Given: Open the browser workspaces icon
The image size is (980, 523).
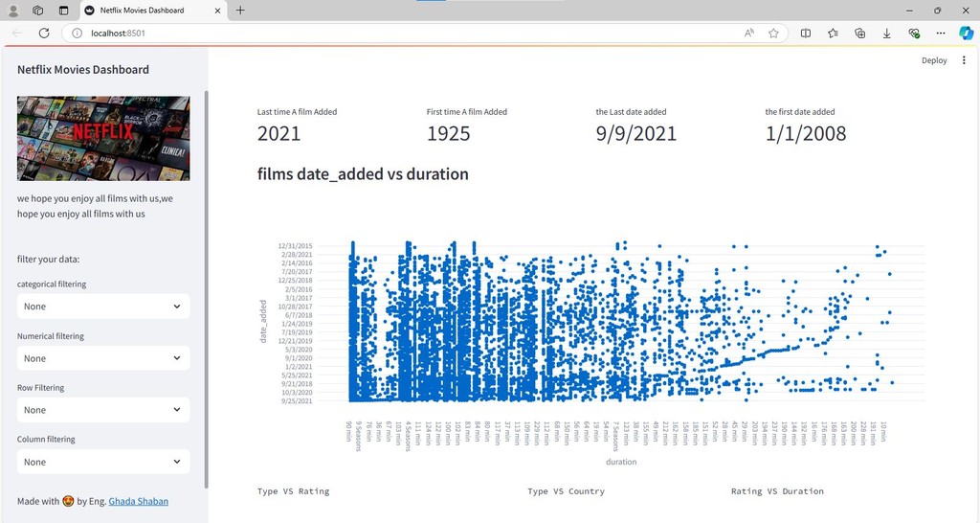Looking at the screenshot, I should coord(37,11).
